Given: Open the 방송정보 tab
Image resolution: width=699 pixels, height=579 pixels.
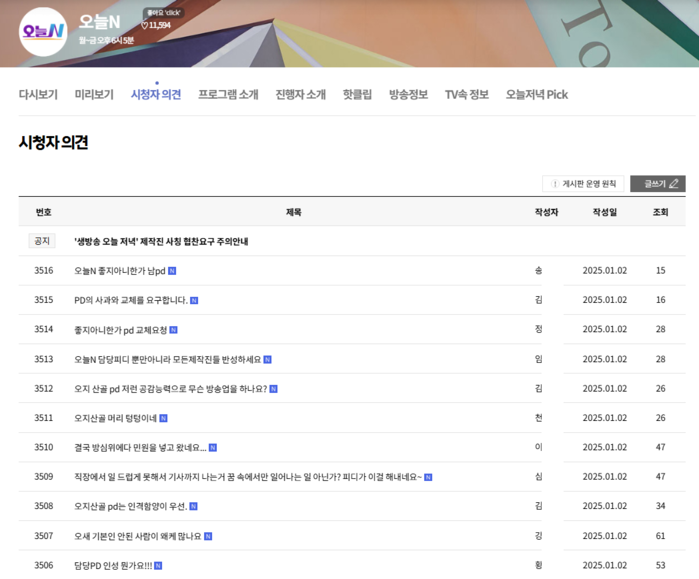Looking at the screenshot, I should click(x=408, y=95).
